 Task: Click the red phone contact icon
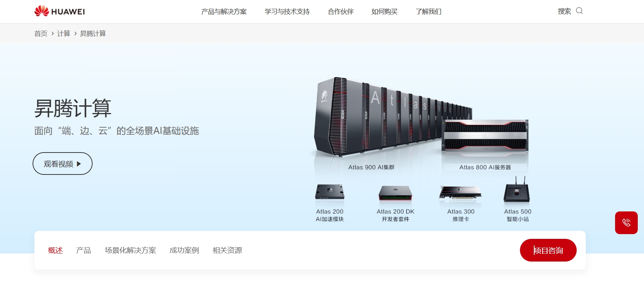click(626, 223)
